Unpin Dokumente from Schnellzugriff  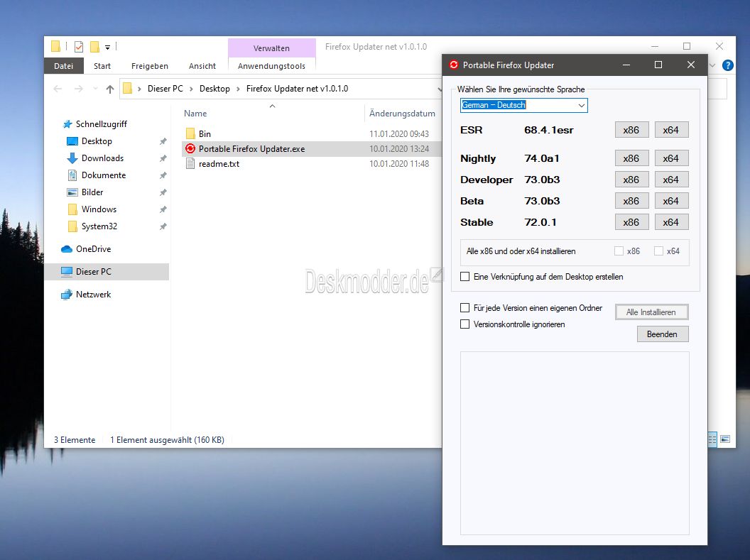(x=163, y=175)
